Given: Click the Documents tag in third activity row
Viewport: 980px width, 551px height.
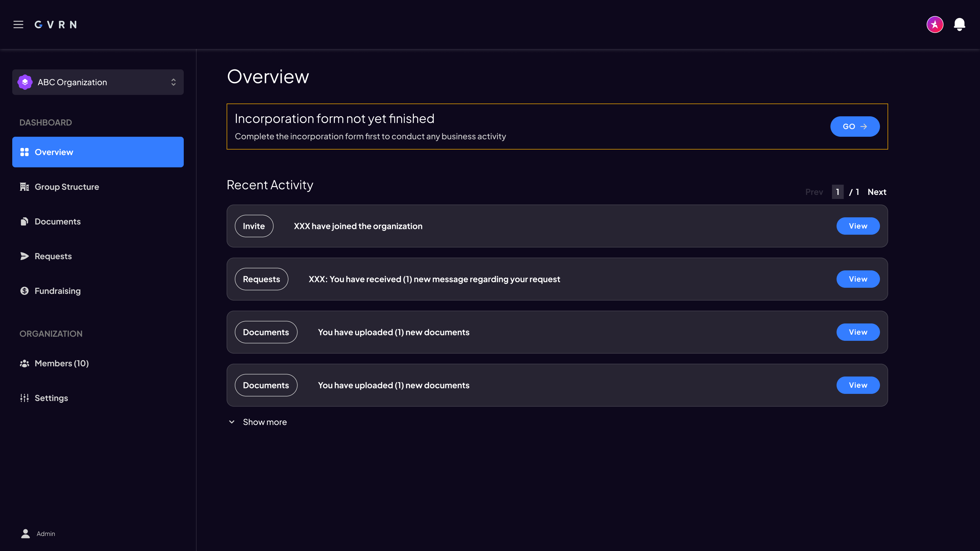Looking at the screenshot, I should [x=266, y=332].
